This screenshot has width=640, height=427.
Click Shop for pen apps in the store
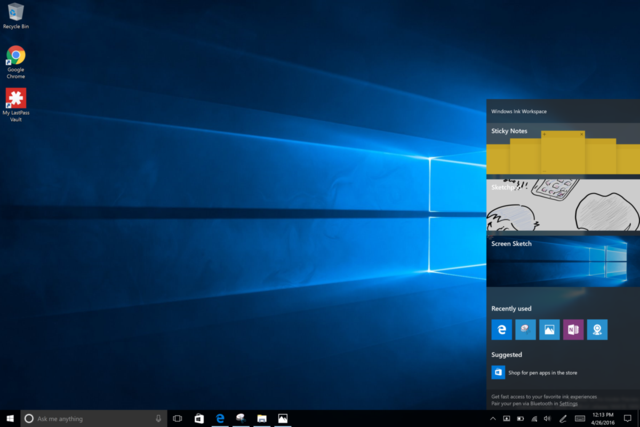pyautogui.click(x=543, y=372)
